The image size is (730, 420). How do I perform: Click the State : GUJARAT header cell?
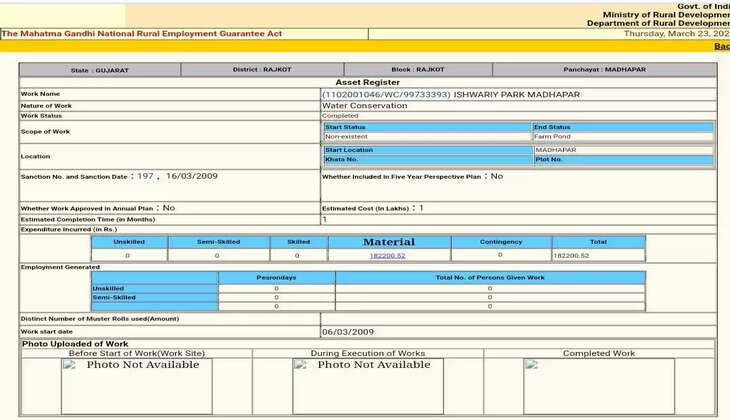(99, 71)
